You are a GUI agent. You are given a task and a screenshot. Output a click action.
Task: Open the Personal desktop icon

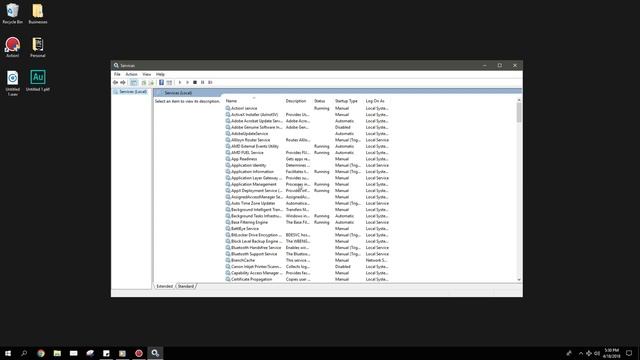pyautogui.click(x=38, y=47)
